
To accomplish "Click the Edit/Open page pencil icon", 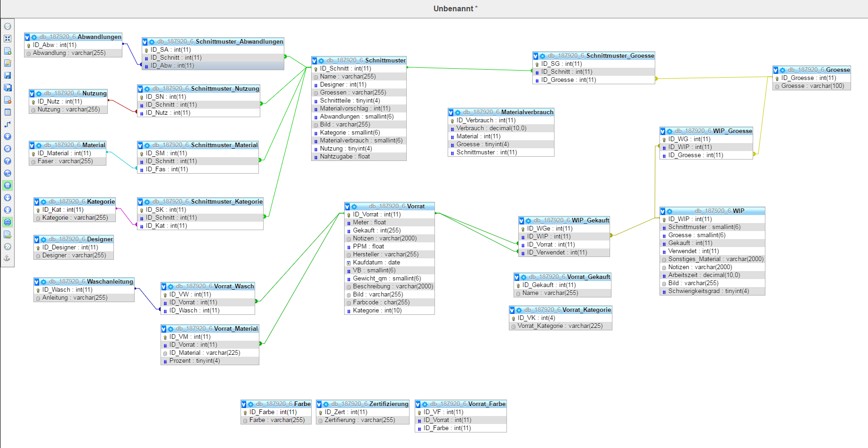I will (8, 63).
